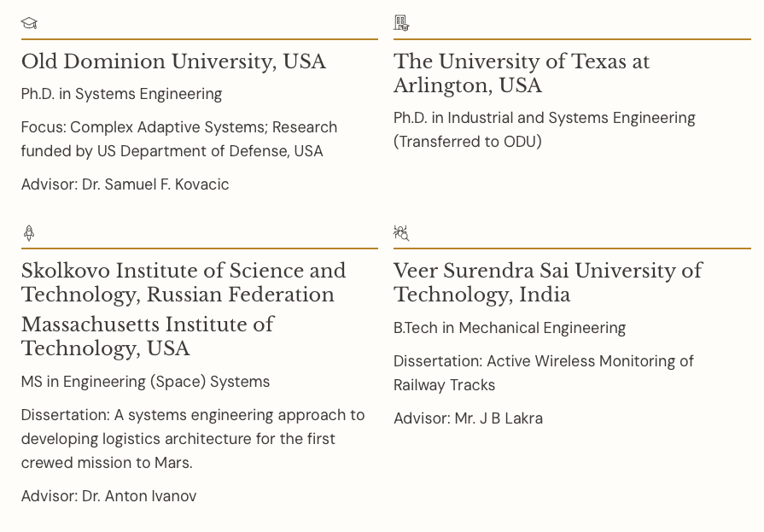Click the university building icon

point(401,23)
